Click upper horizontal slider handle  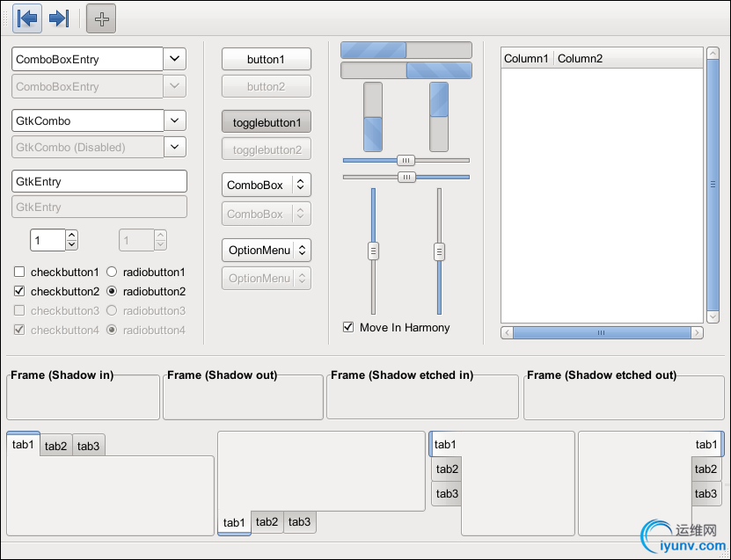point(406,160)
